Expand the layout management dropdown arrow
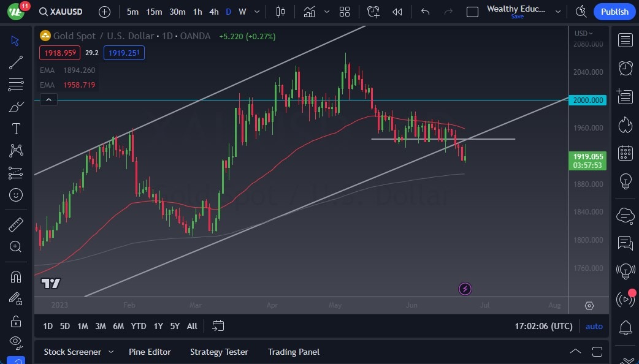Screen dimensions: 639x364 558,12
